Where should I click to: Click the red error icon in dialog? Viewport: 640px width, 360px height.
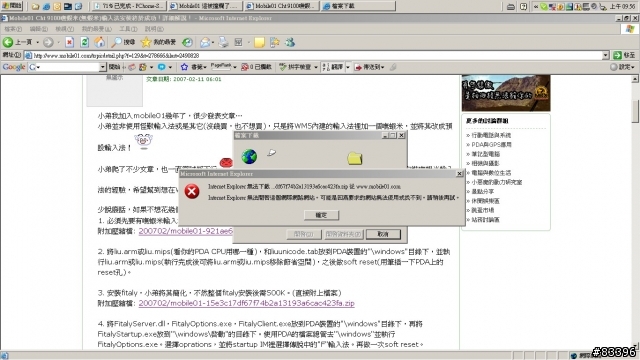tap(192, 191)
